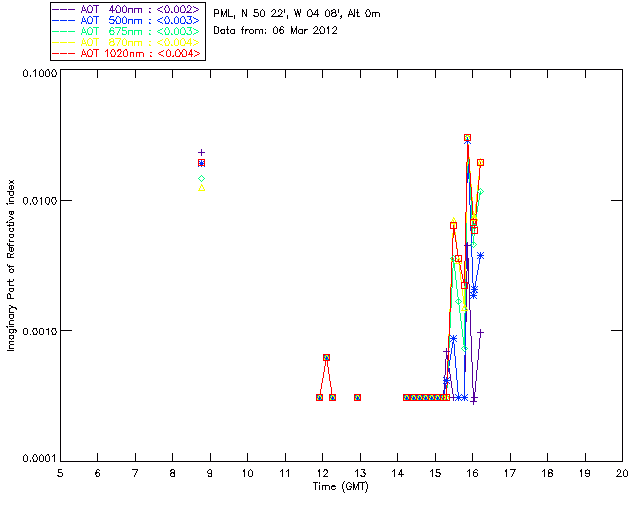This screenshot has width=640, height=512.
Task: Click the isolated green diamond marker near time 8.8
Action: pos(201,178)
